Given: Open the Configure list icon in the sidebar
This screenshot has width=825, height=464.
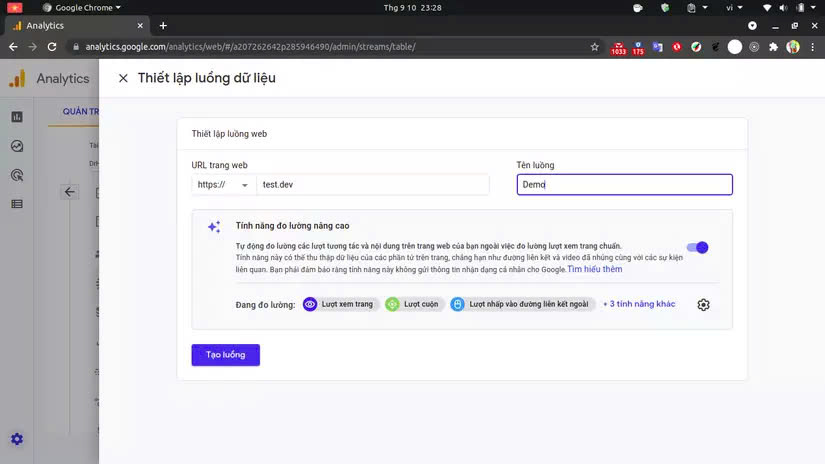Looking at the screenshot, I should tap(17, 204).
